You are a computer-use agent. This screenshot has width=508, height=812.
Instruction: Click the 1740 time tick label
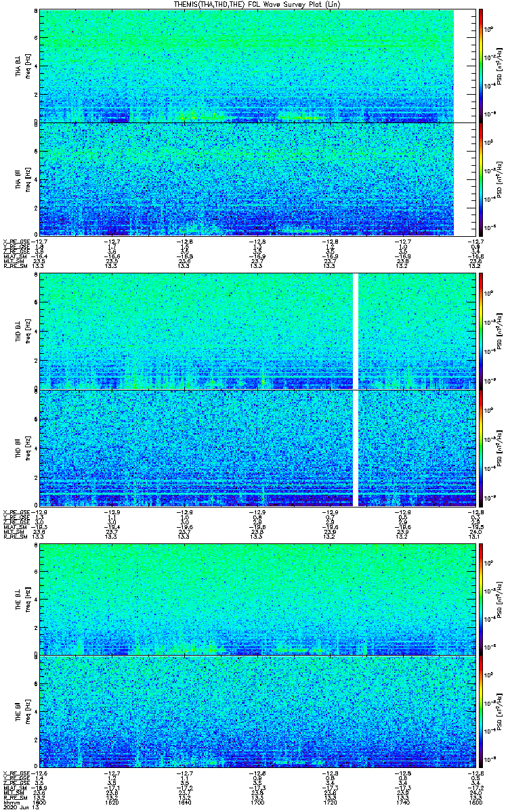tap(402, 802)
